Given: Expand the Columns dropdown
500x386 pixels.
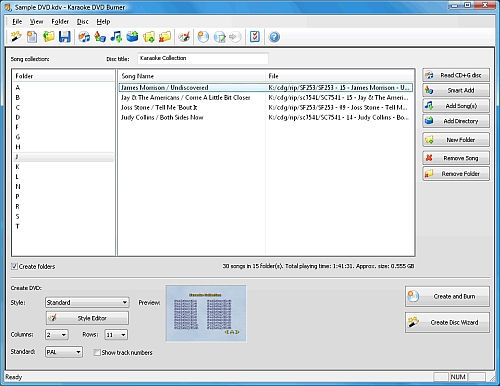Looking at the screenshot, I should [57, 334].
